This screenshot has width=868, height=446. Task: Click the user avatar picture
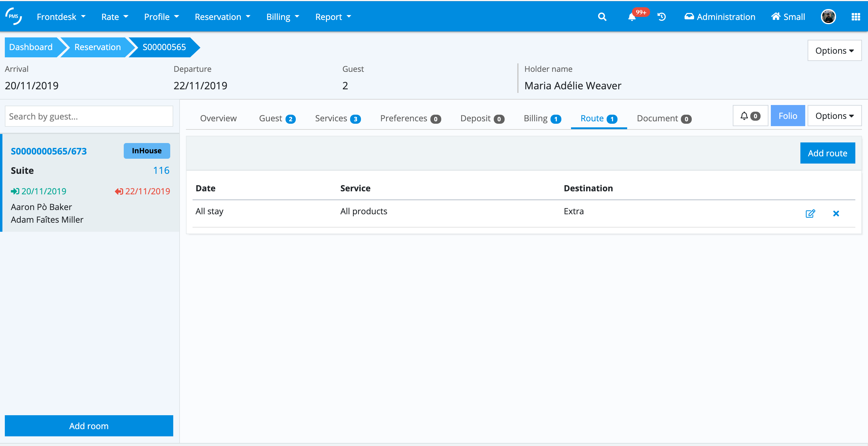click(x=828, y=17)
